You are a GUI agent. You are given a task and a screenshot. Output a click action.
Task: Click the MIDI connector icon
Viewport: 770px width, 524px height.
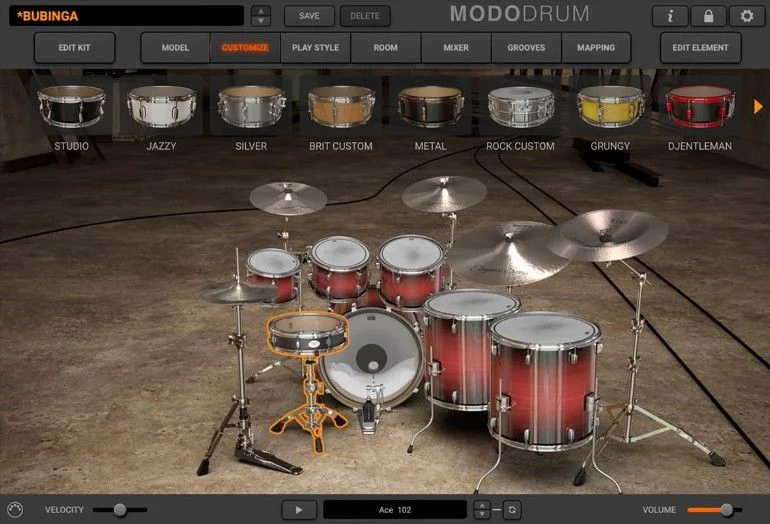click(x=15, y=510)
